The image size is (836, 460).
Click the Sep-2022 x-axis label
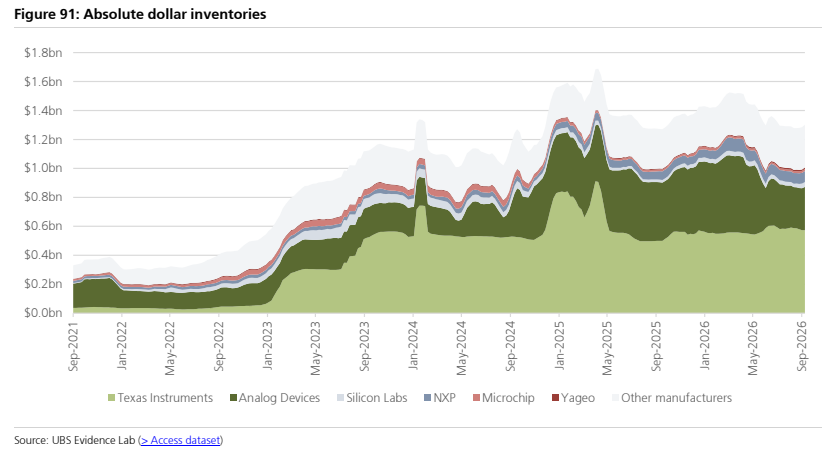pos(219,346)
